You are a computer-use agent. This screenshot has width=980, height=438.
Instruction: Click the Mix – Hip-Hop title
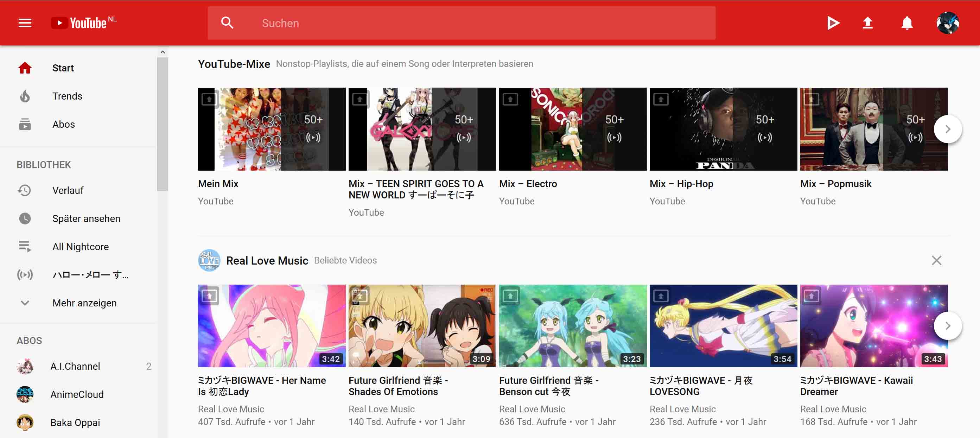tap(681, 184)
